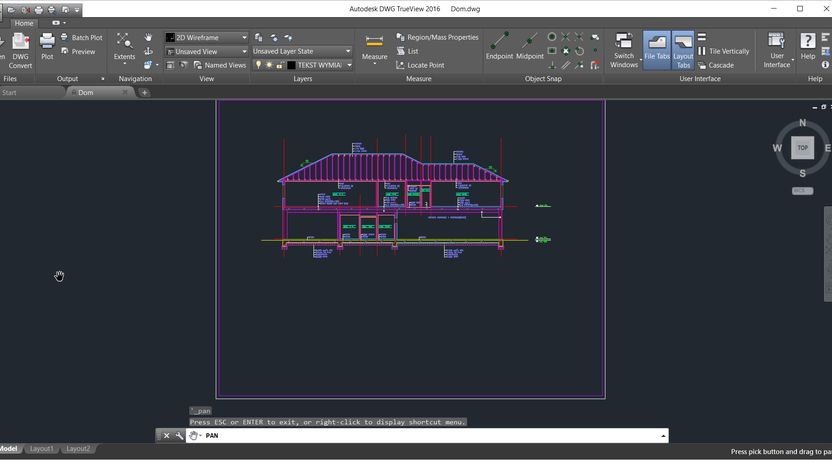This screenshot has width=832, height=468.
Task: Open the 2D Wireframe visual style dropdown
Action: pyautogui.click(x=207, y=38)
